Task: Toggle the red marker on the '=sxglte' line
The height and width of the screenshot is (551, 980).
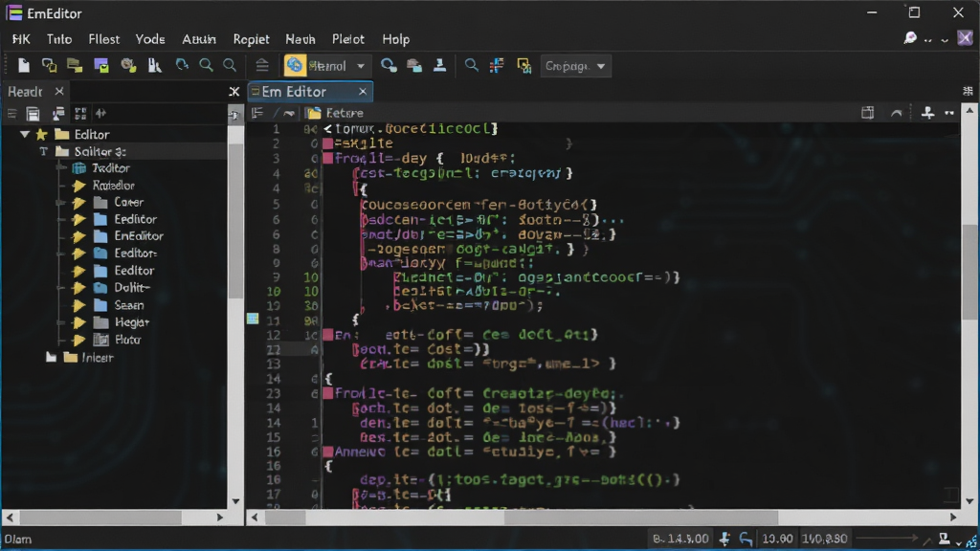Action: pyautogui.click(x=327, y=143)
